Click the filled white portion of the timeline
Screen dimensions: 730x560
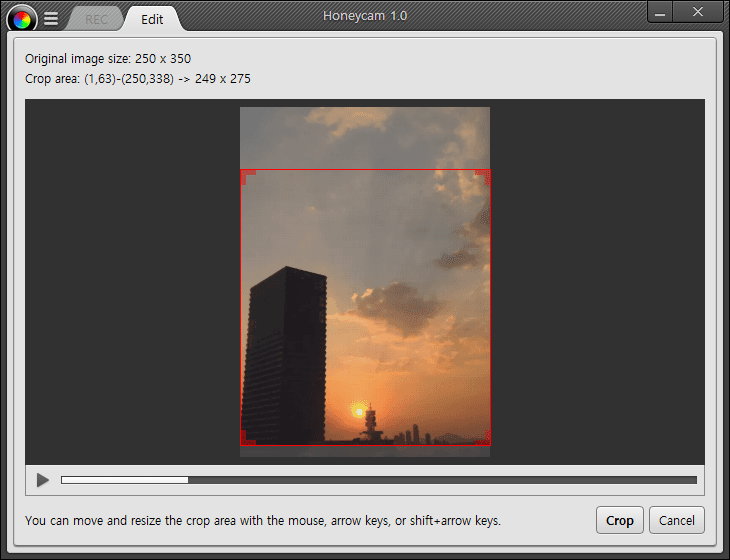tap(124, 480)
